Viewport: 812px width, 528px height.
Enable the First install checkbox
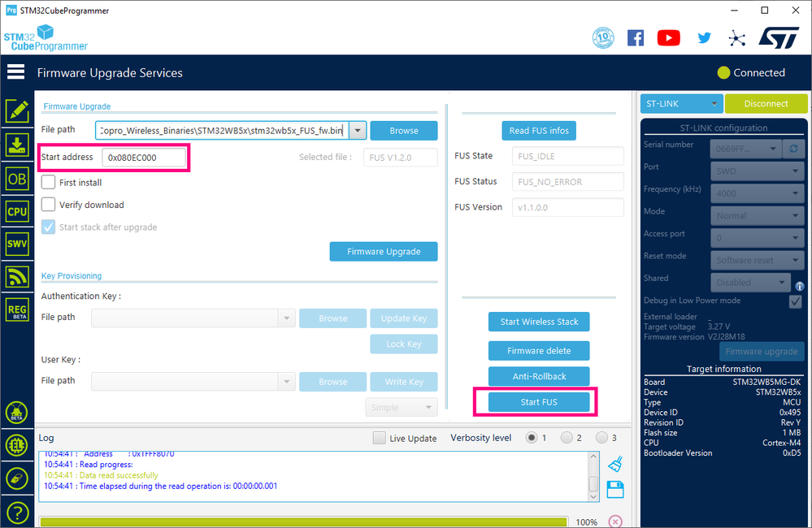tap(48, 182)
